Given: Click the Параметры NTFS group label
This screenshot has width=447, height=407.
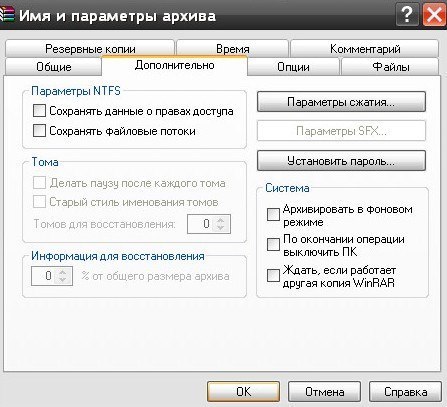Looking at the screenshot, I should point(76,91).
